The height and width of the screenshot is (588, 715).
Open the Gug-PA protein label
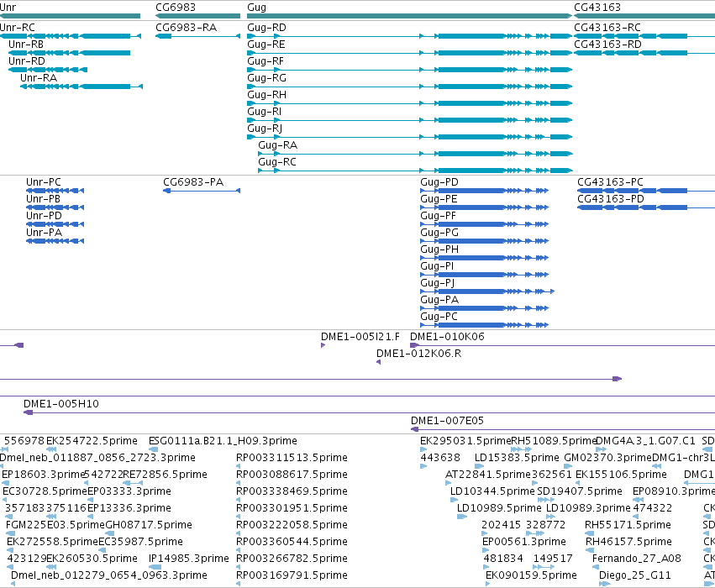[x=439, y=300]
